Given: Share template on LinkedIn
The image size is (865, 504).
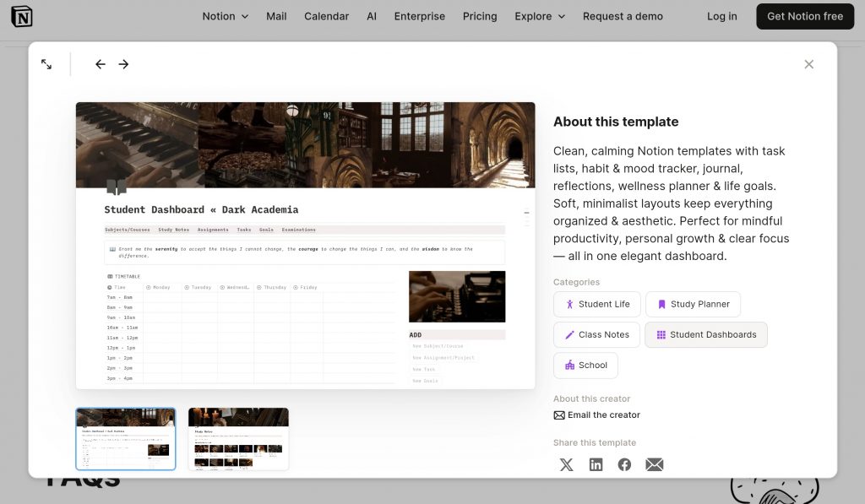Looking at the screenshot, I should point(596,464).
